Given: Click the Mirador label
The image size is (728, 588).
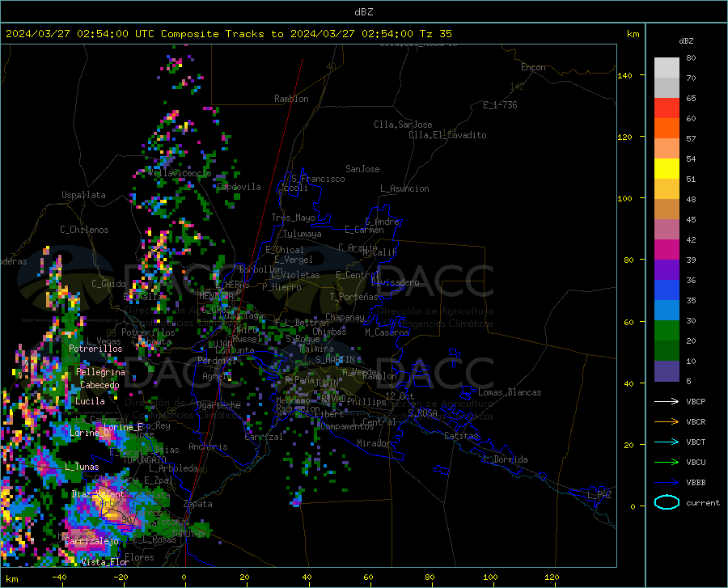Looking at the screenshot, I should pos(374,443).
